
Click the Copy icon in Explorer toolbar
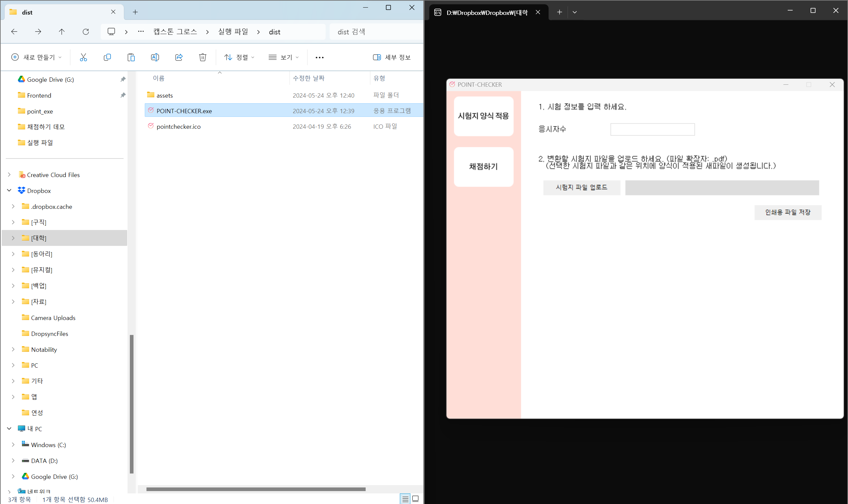click(107, 57)
